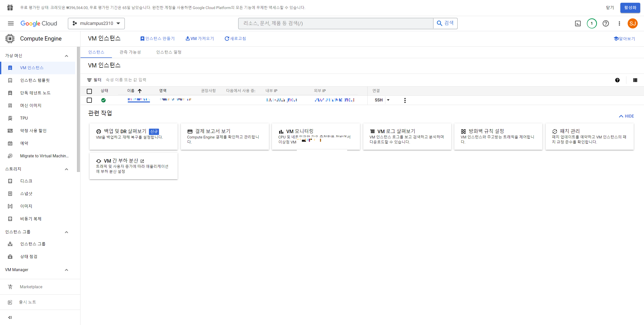Click the column display options icon
Image resolution: width=644 pixels, height=325 pixels.
635,80
